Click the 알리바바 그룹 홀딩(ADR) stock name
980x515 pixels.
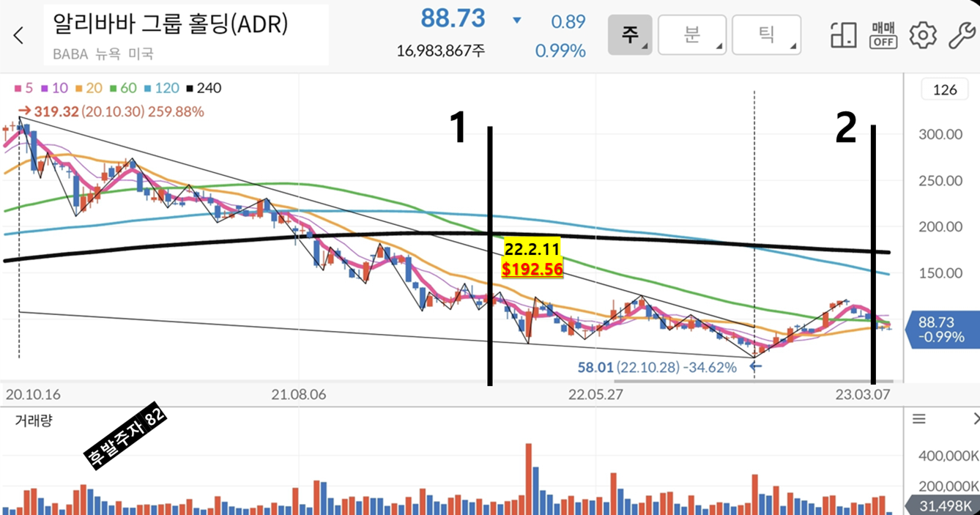[x=170, y=23]
